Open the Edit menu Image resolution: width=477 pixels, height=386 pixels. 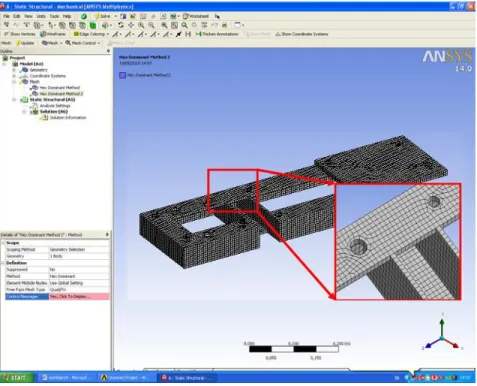[x=17, y=16]
